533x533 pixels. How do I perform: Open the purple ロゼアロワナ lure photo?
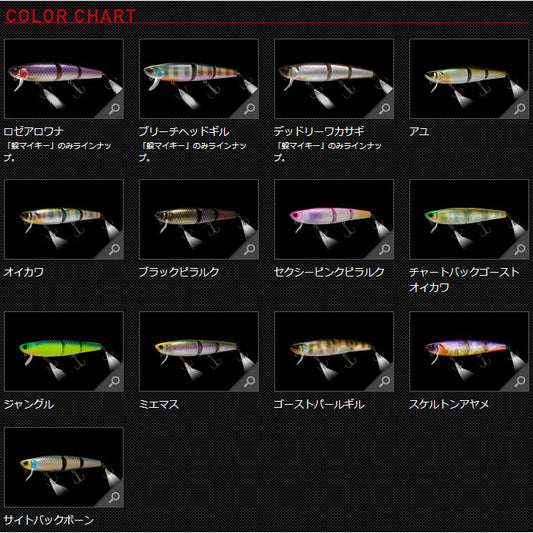pos(64,79)
